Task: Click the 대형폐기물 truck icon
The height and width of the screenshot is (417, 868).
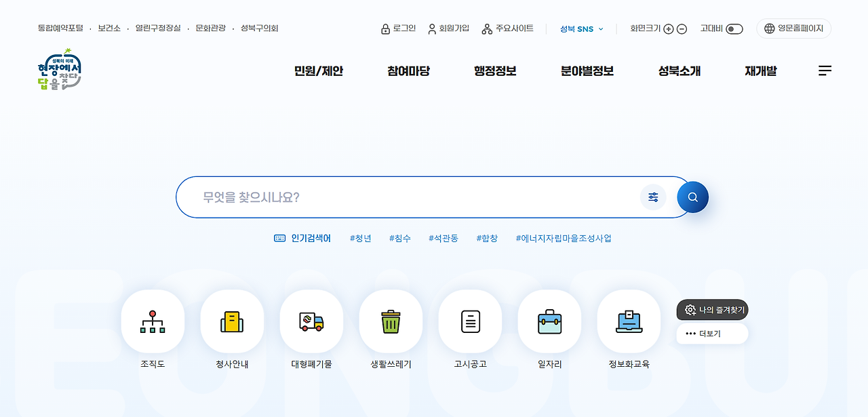Action: point(311,321)
